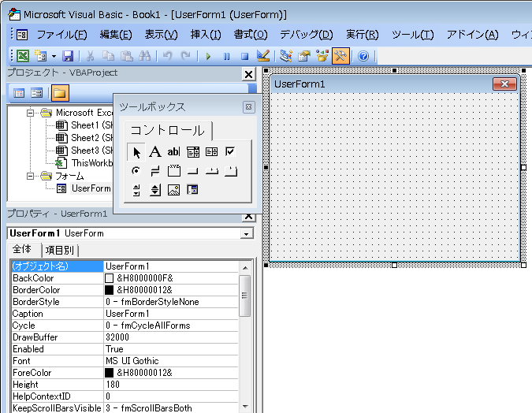Select the ListBox control in Toolbox
The height and width of the screenshot is (413, 532).
click(212, 152)
